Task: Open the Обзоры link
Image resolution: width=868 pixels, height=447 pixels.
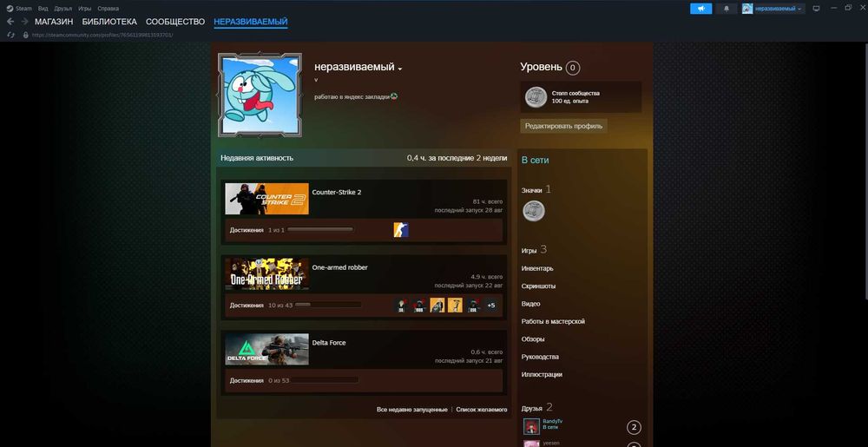Action: 533,339
